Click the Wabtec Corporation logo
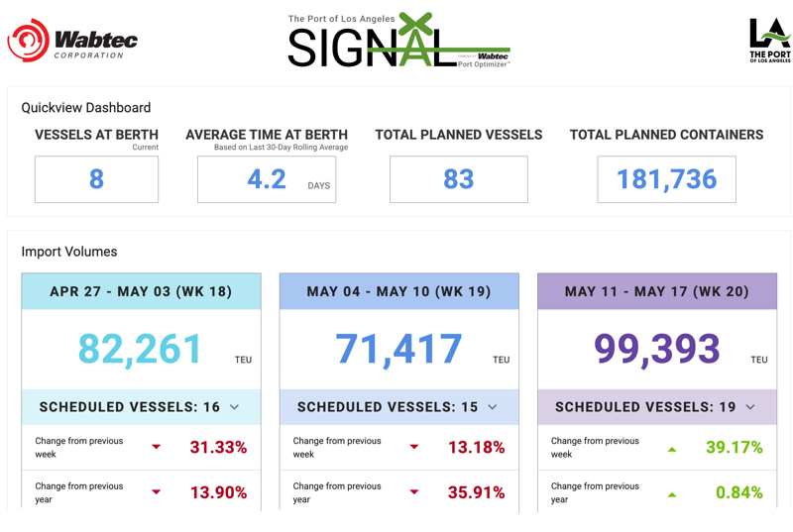The image size is (793, 532). pyautogui.click(x=72, y=41)
